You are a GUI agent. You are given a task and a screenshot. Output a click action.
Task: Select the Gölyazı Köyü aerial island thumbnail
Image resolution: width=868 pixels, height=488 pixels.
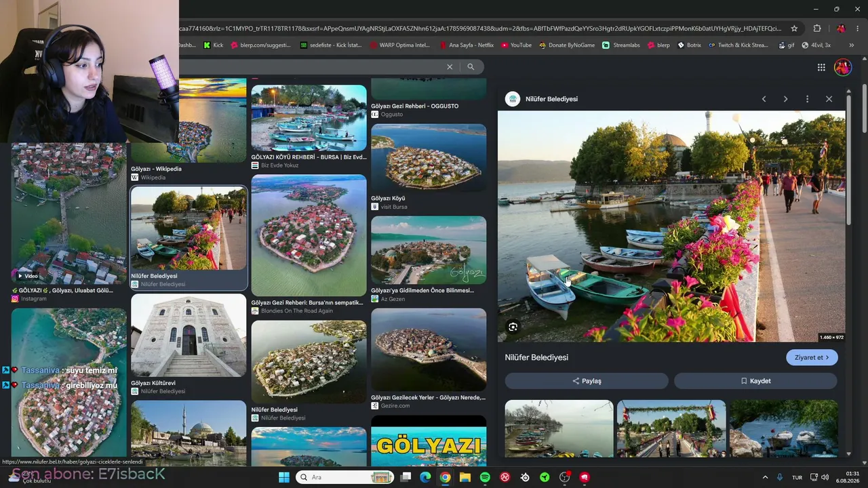(429, 157)
